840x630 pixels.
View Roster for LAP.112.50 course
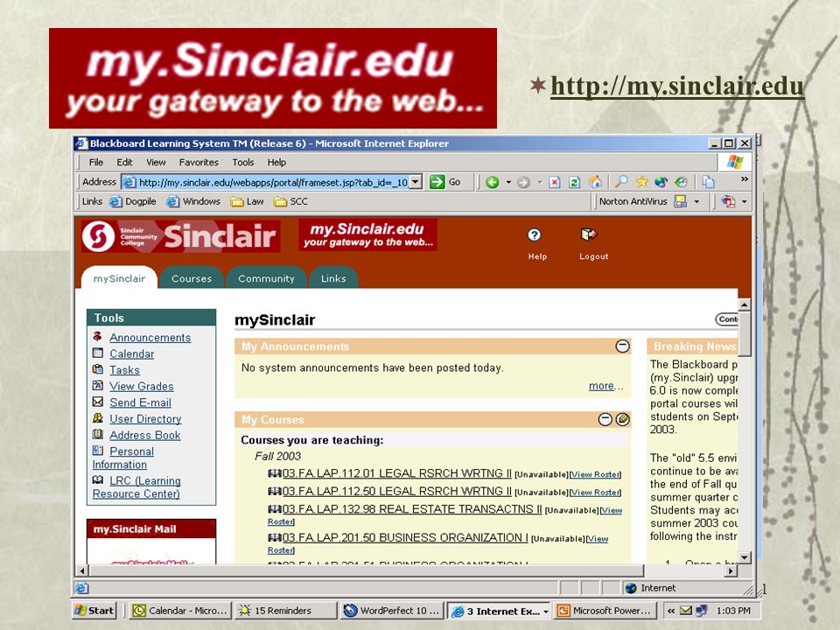pos(595,493)
